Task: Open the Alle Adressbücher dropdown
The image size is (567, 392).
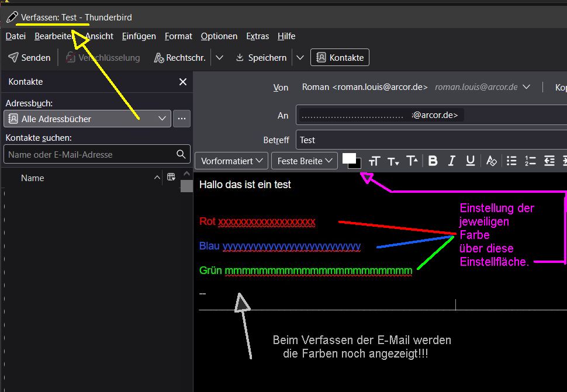Action: click(x=87, y=119)
